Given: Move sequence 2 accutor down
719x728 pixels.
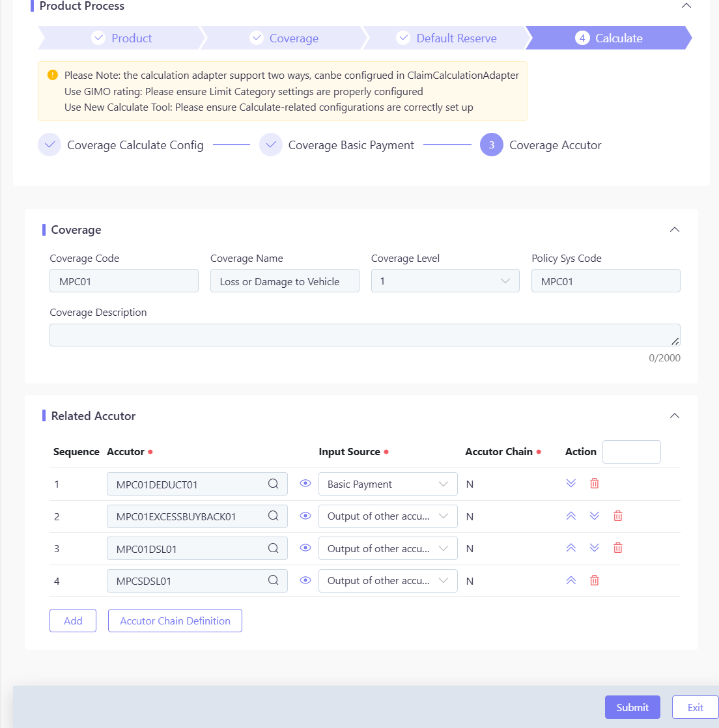Looking at the screenshot, I should tap(594, 516).
